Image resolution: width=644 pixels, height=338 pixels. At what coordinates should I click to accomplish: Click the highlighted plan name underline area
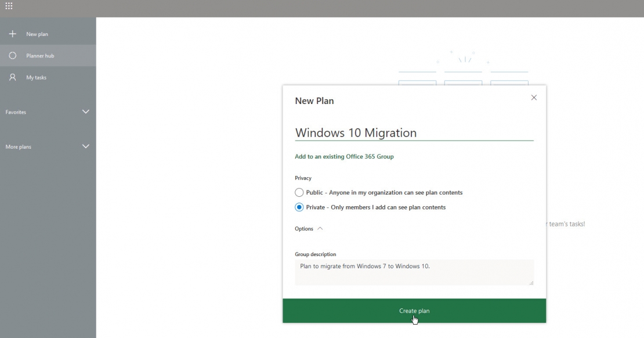click(414, 139)
